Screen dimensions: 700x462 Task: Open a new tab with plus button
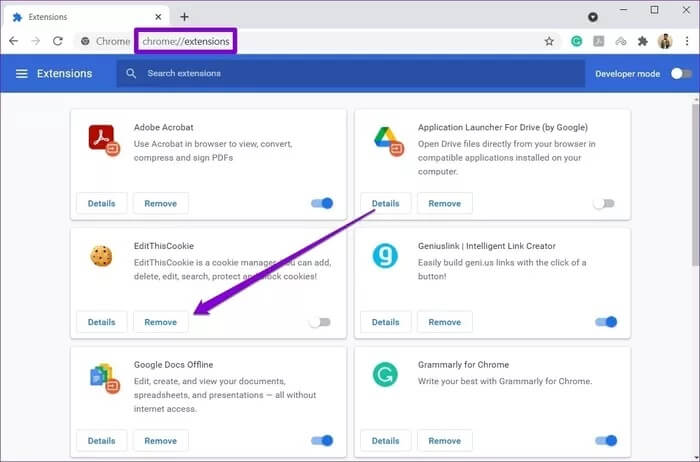[184, 17]
